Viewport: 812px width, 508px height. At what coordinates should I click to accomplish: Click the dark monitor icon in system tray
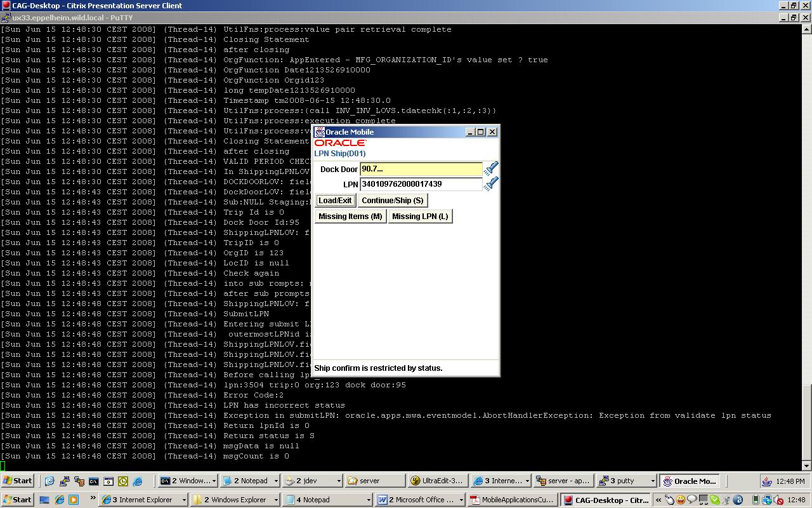click(x=704, y=500)
